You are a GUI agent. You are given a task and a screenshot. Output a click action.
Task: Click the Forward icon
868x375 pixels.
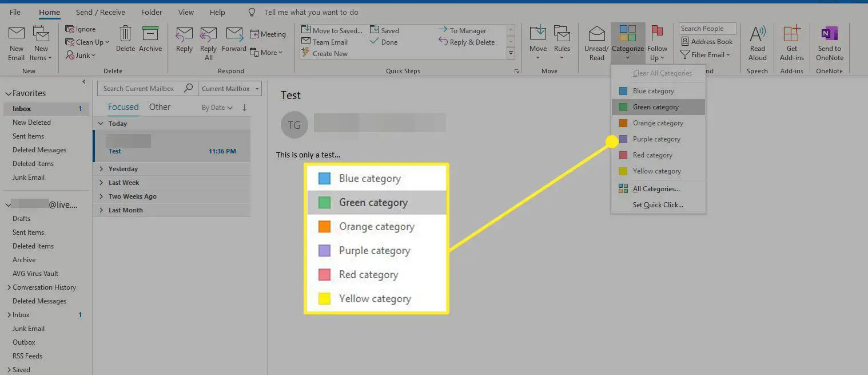pyautogui.click(x=234, y=40)
